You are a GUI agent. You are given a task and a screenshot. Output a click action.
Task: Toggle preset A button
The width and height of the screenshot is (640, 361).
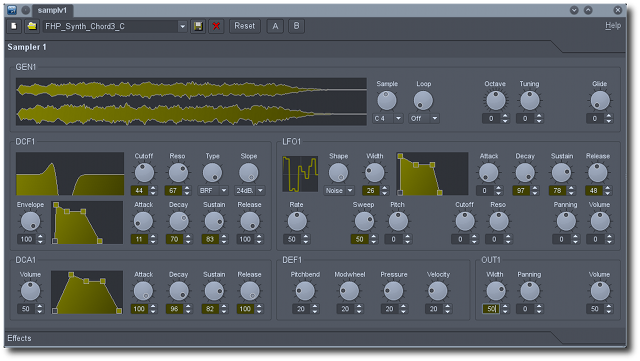(275, 26)
